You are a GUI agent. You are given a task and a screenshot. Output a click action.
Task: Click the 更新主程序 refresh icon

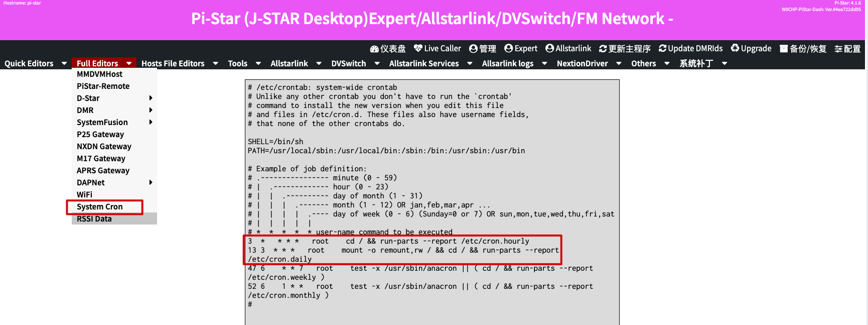pos(603,49)
